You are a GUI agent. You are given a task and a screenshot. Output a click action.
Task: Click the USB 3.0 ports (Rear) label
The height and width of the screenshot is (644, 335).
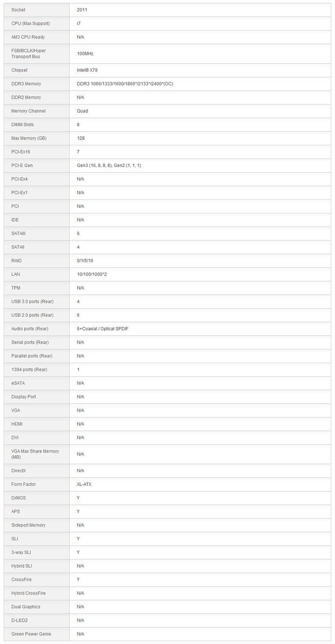32,302
